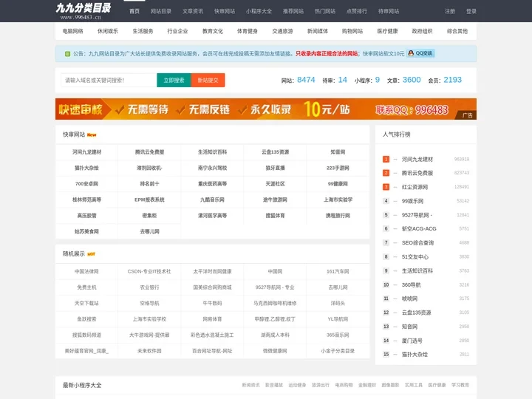Open 九酷音乐网 link
The height and width of the screenshot is (399, 532).
[212, 199]
